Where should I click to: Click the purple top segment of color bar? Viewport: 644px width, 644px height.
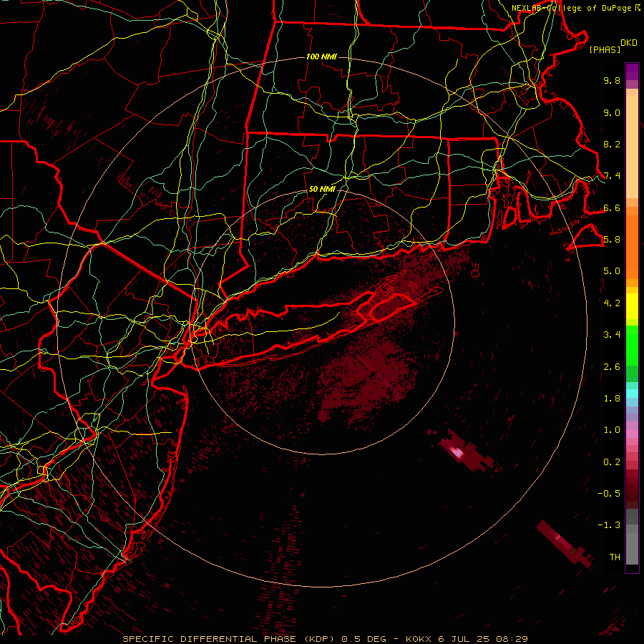[x=632, y=72]
